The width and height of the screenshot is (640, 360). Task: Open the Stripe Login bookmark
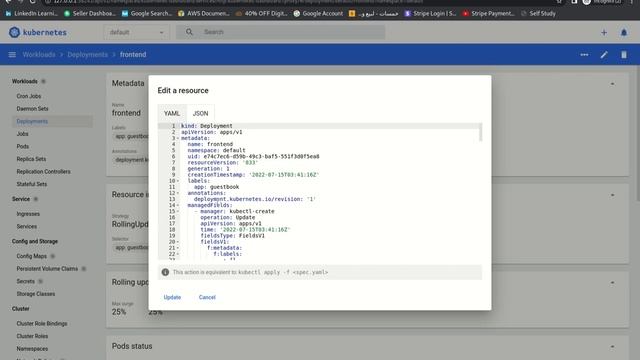430,13
